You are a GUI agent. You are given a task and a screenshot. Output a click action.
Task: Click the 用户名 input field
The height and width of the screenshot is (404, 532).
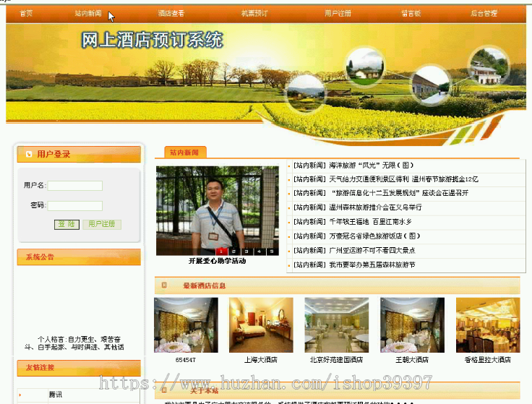(x=75, y=186)
